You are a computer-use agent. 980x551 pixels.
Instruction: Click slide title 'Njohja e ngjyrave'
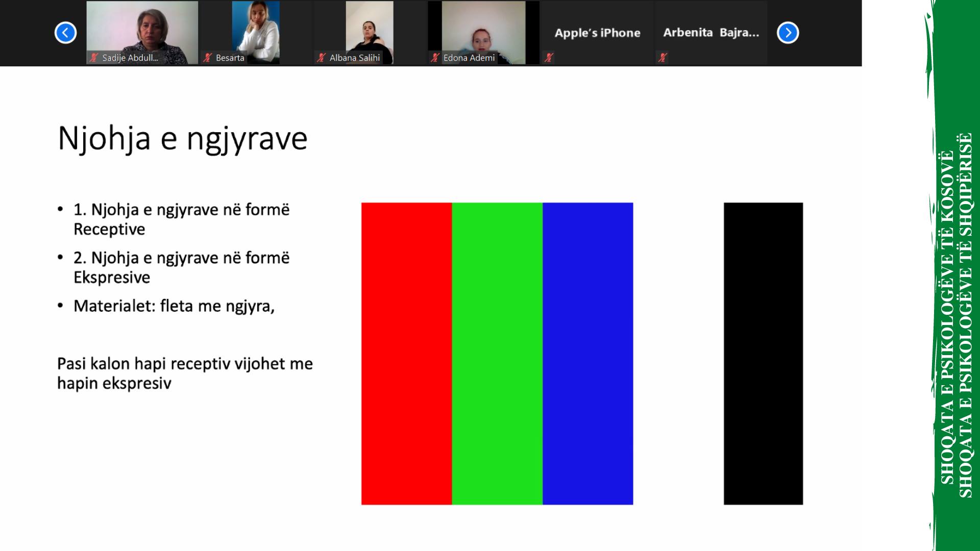(183, 138)
